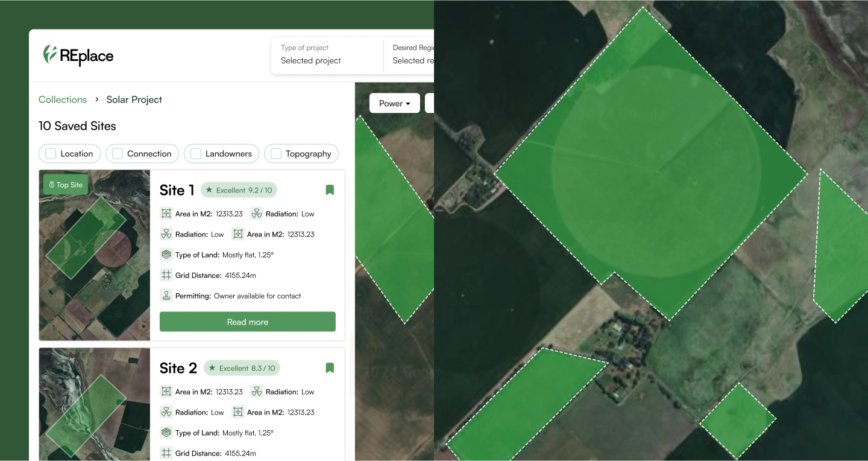
Task: Click Site 1's Grid Distance value 4155.24m
Action: coord(241,275)
